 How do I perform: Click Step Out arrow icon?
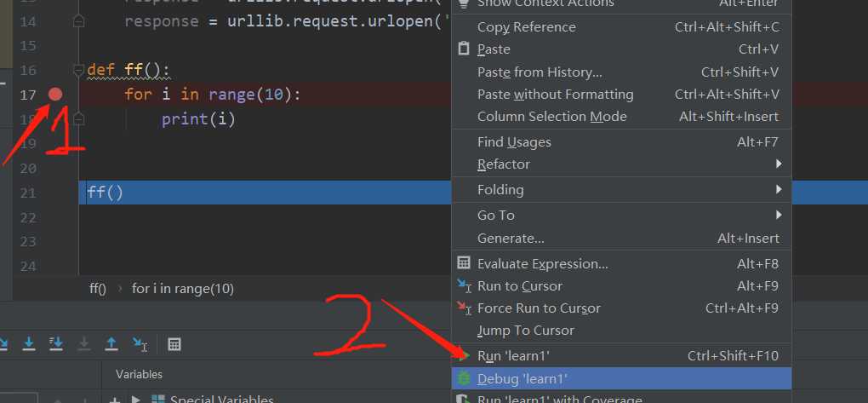111,344
